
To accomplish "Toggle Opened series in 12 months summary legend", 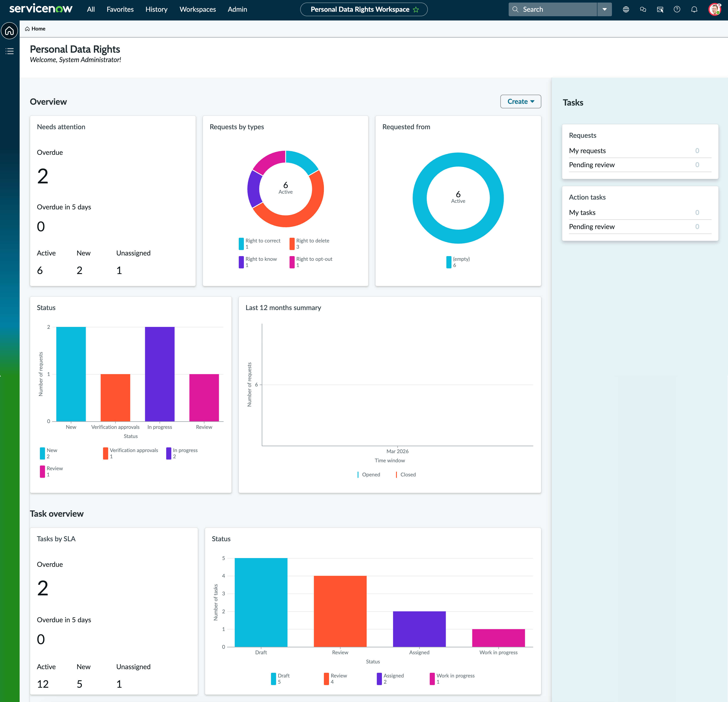I will tap(369, 475).
